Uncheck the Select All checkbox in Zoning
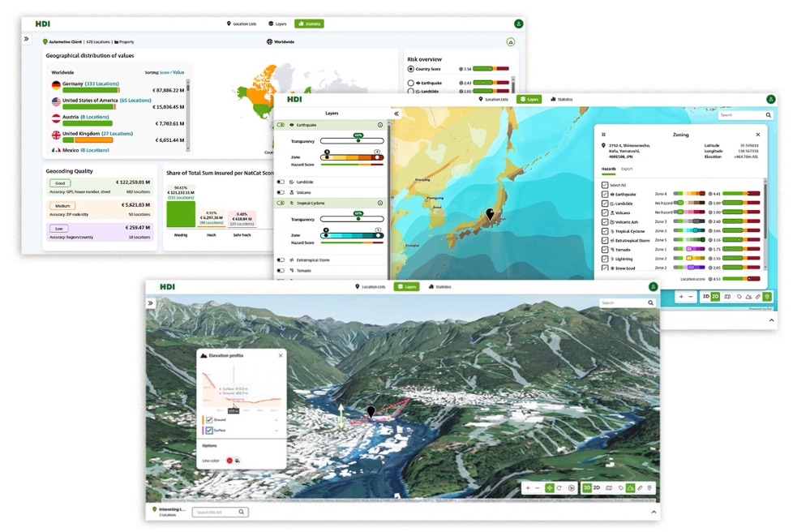Viewport: 810px width, 532px height. pyautogui.click(x=605, y=185)
